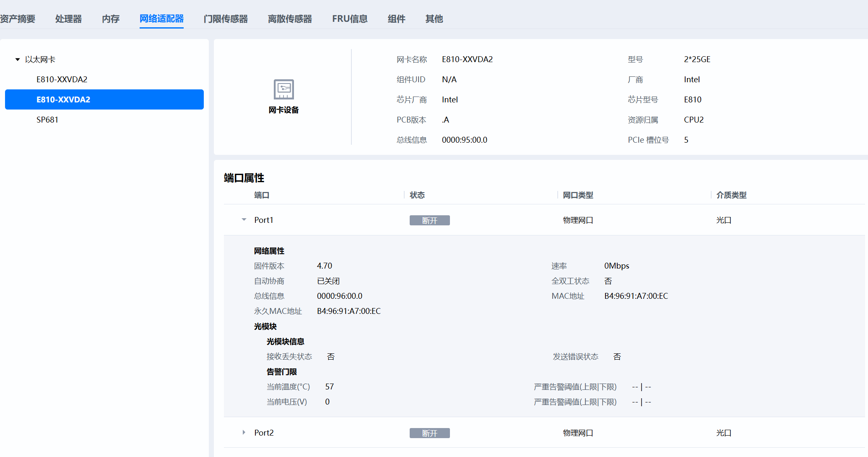Click the 网口类型 column header

pos(578,195)
